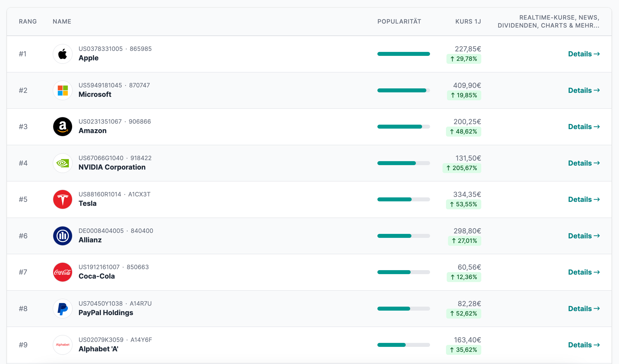Click ISIN US5949181045 text
The image size is (619, 364).
point(100,85)
